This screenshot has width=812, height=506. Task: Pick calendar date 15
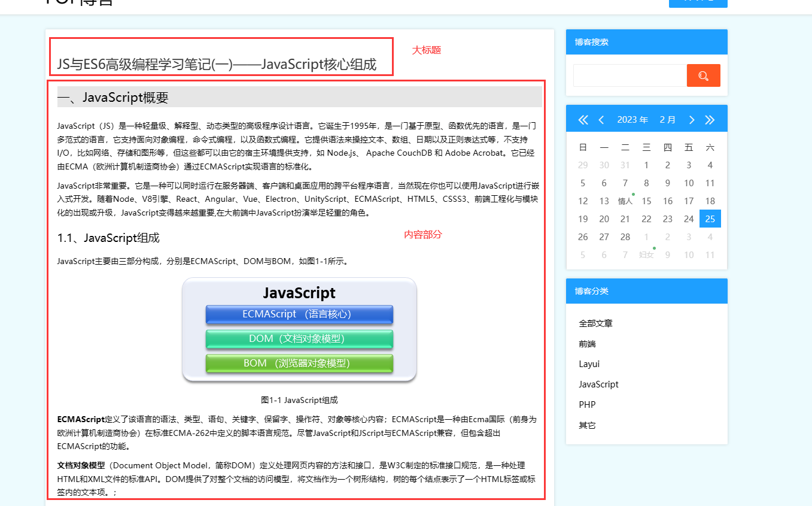(646, 201)
